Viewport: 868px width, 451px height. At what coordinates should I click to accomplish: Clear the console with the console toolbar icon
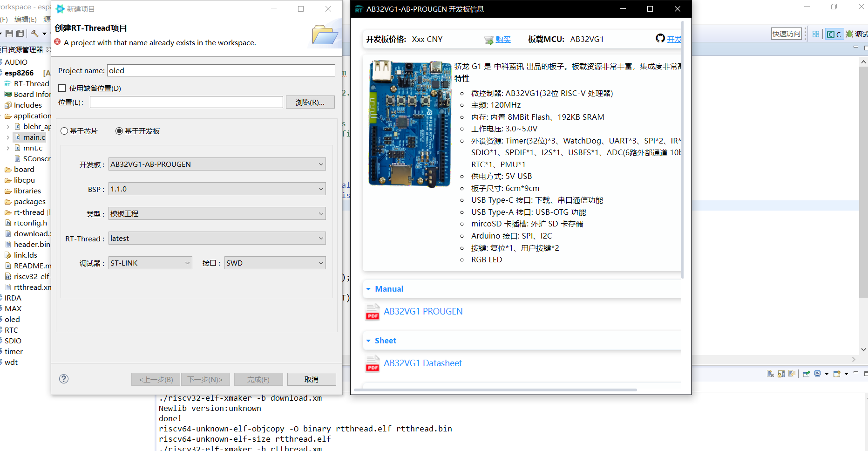(x=770, y=373)
